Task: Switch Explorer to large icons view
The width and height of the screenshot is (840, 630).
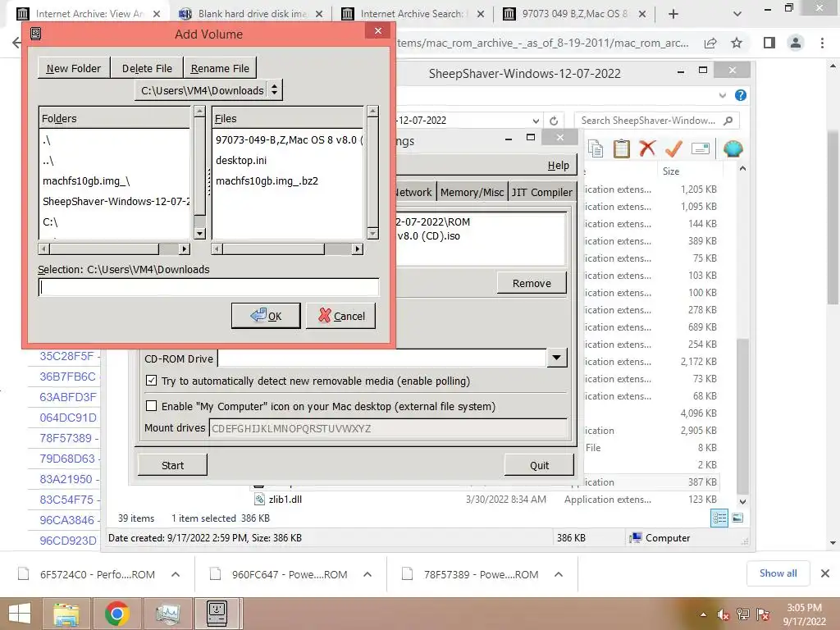Action: point(737,518)
